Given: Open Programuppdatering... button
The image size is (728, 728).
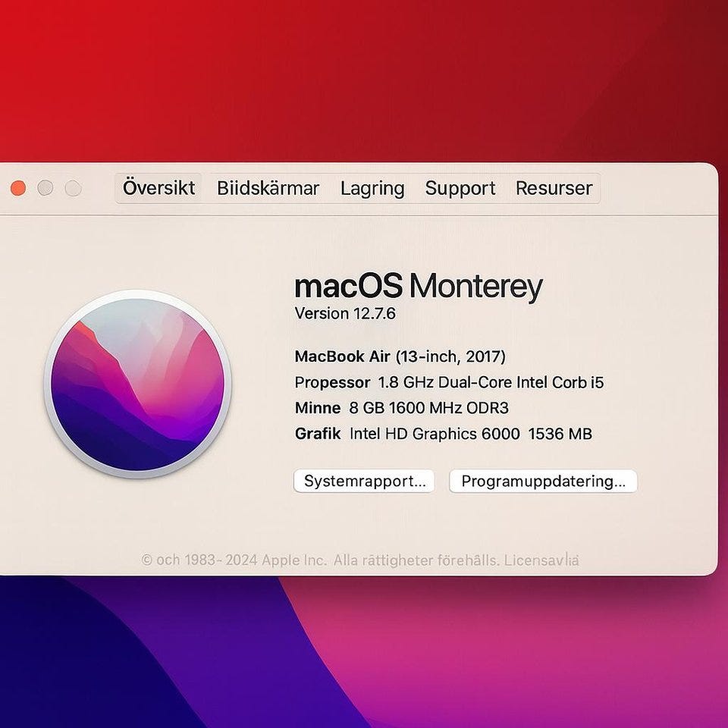Looking at the screenshot, I should pos(543,481).
